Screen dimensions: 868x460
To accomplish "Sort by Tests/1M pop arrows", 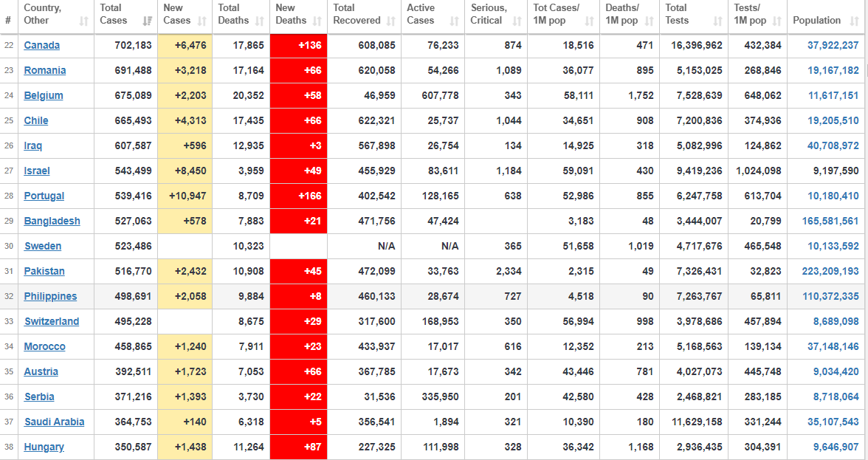I will [x=776, y=21].
